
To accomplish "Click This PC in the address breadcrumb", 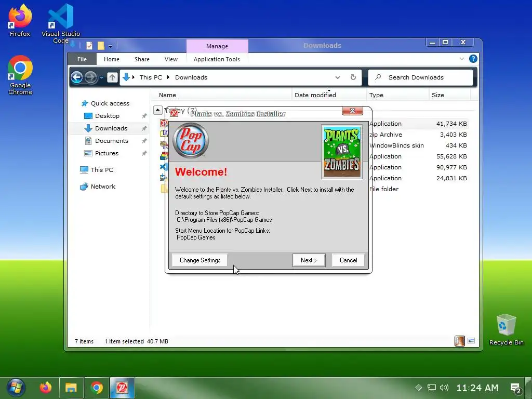I will point(151,77).
